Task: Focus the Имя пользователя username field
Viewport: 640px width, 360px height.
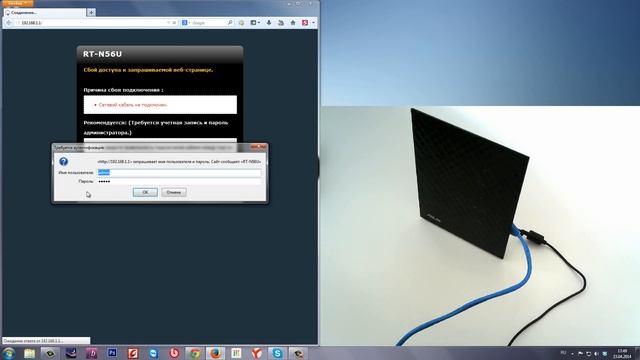Action: 179,173
